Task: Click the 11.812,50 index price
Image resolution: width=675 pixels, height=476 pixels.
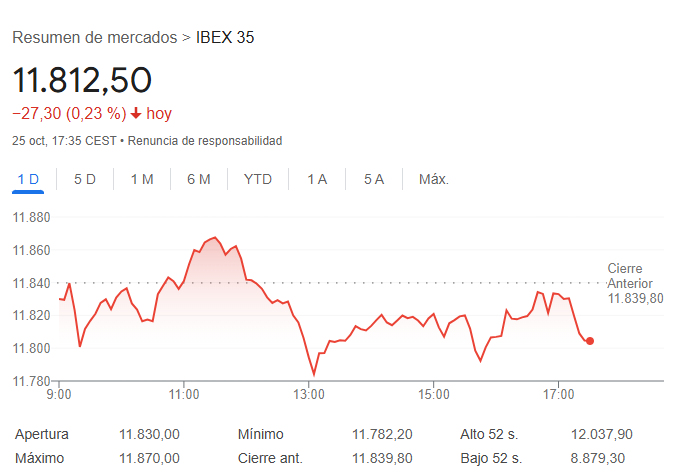Action: point(82,81)
